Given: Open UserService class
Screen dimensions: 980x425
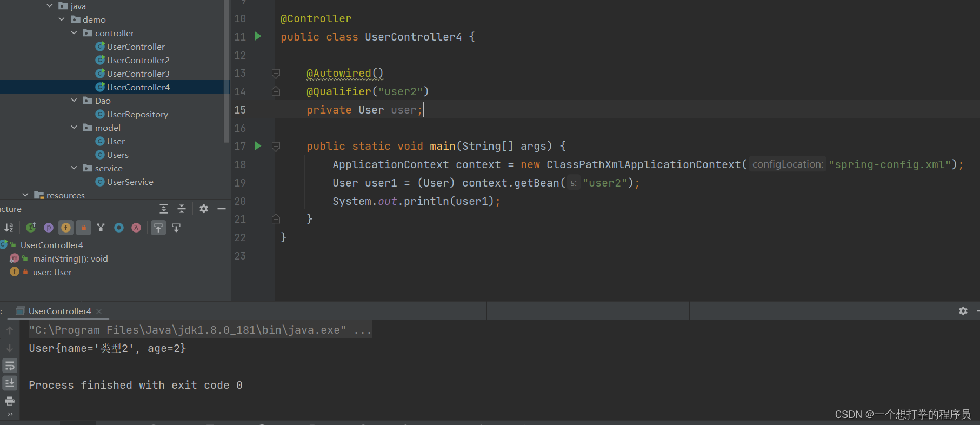Looking at the screenshot, I should click(x=130, y=182).
